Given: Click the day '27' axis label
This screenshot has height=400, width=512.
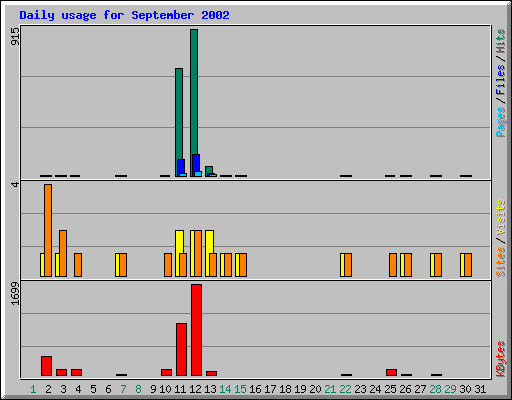Looking at the screenshot, I should 420,389.
